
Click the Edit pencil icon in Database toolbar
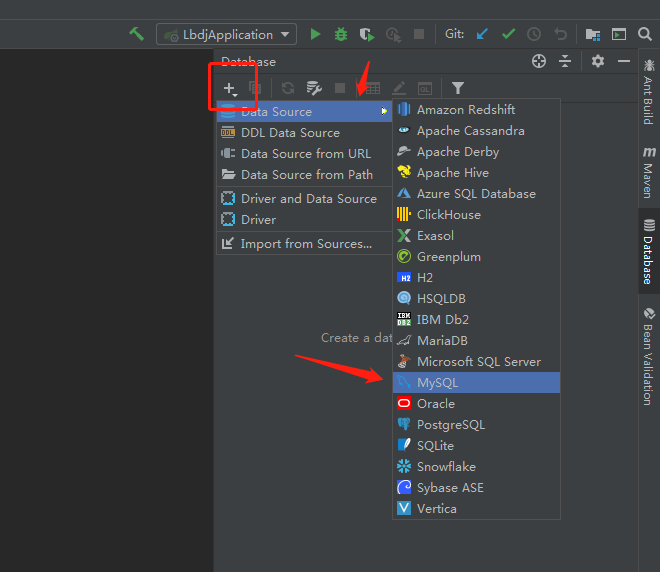[x=399, y=88]
